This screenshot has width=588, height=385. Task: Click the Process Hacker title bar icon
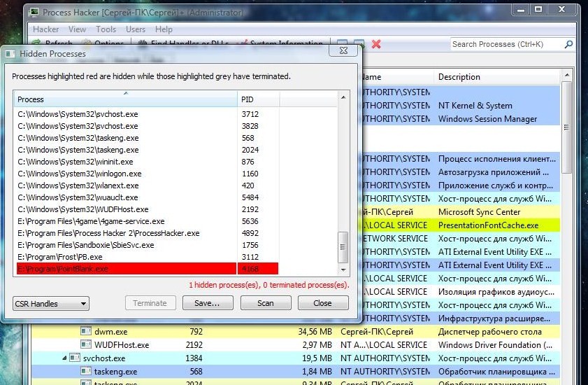tap(34, 12)
